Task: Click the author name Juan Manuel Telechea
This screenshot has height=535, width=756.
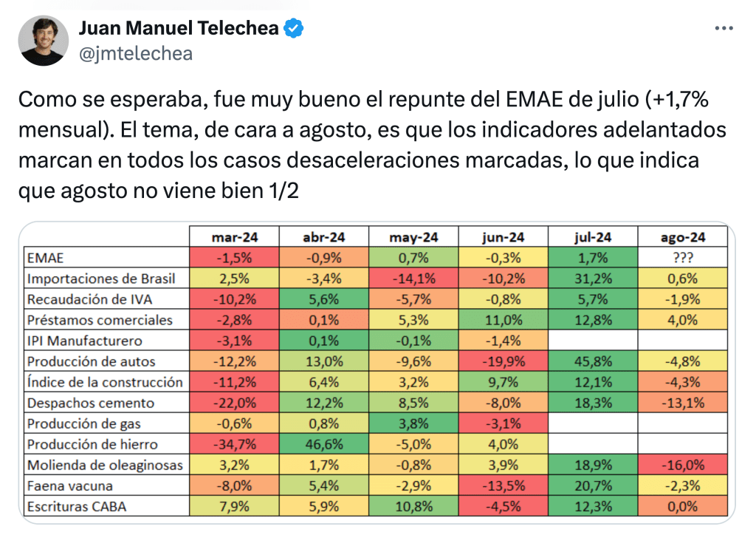Action: coord(179,29)
